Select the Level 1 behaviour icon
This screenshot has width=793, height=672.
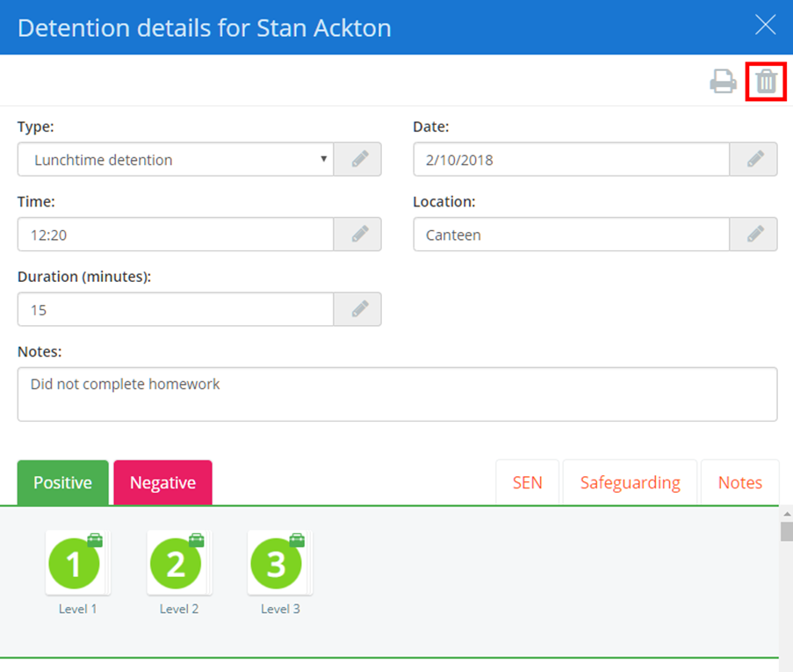pyautogui.click(x=77, y=562)
